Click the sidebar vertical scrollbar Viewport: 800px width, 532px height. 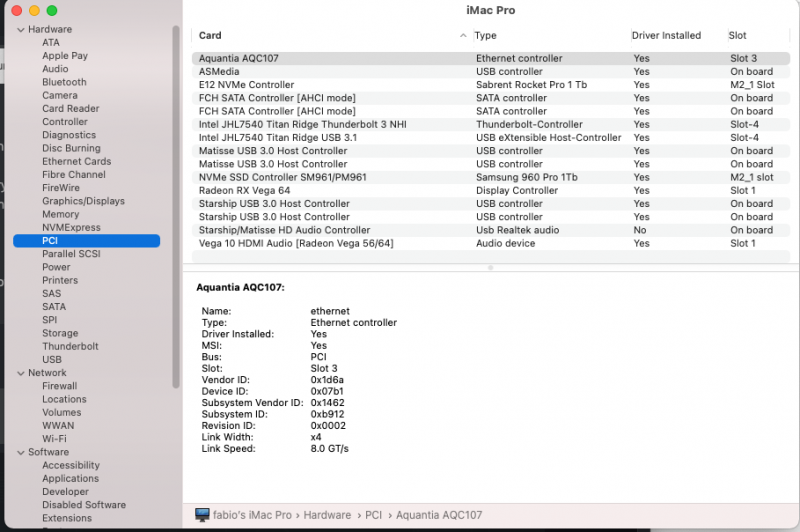(176, 207)
